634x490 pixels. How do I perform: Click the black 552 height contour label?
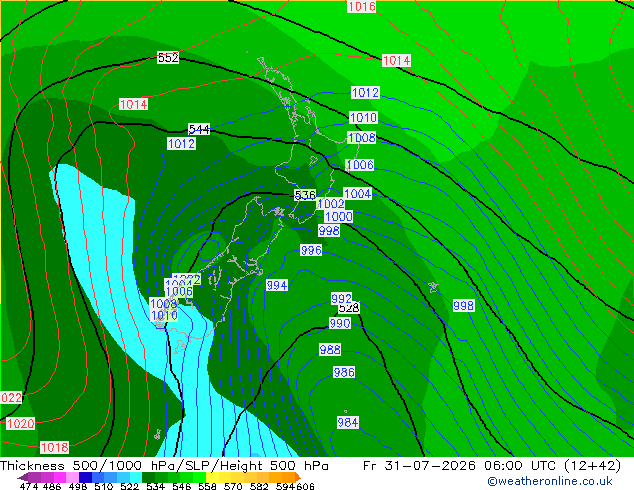tap(168, 57)
